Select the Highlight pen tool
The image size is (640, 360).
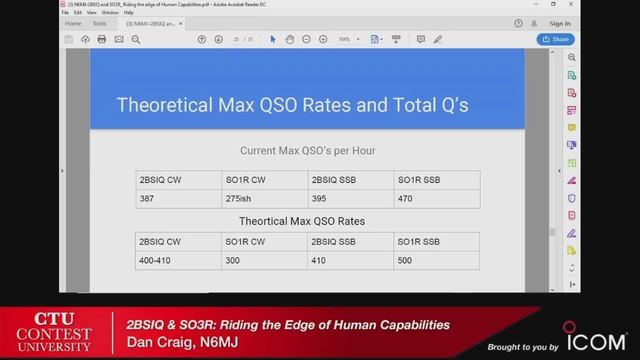coord(438,39)
